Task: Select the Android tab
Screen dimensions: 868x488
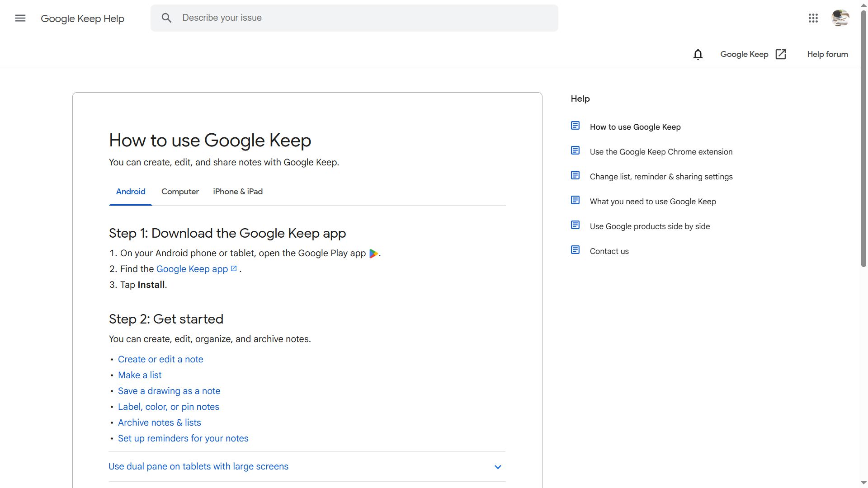Action: (131, 192)
